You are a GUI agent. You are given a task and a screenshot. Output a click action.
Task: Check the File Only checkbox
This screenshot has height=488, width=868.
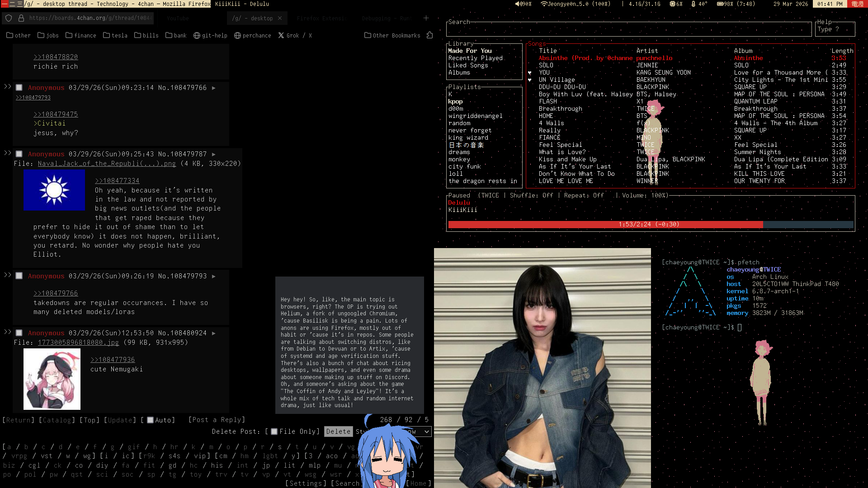(x=274, y=432)
